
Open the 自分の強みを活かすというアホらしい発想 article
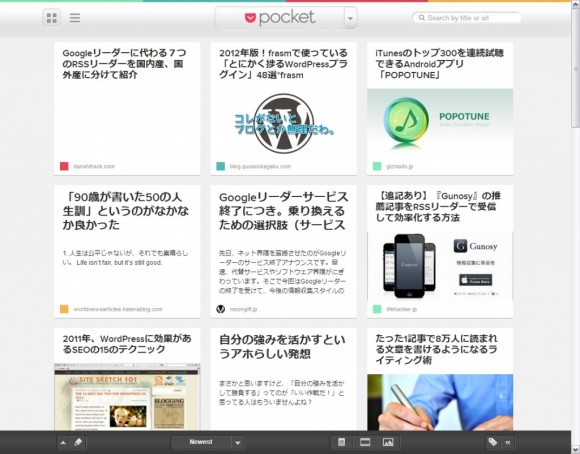pos(282,347)
